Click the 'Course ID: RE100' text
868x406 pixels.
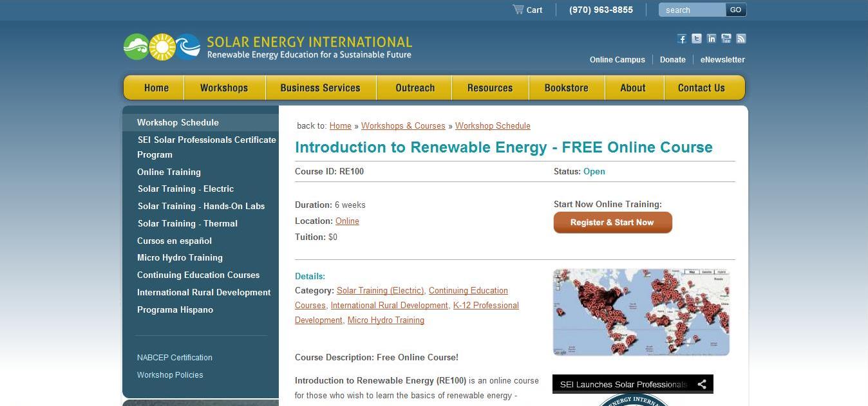(x=329, y=172)
